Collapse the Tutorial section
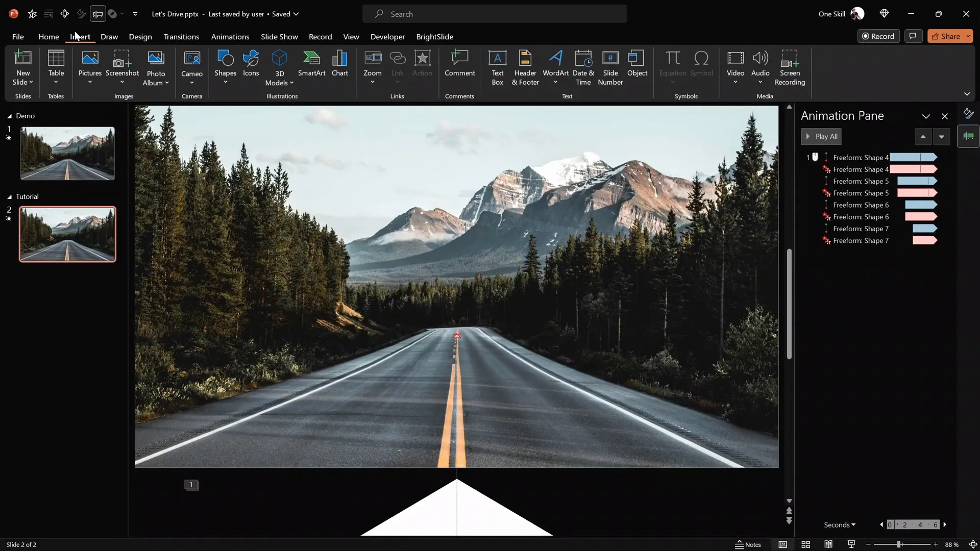Viewport: 980px width, 551px height. click(9, 196)
